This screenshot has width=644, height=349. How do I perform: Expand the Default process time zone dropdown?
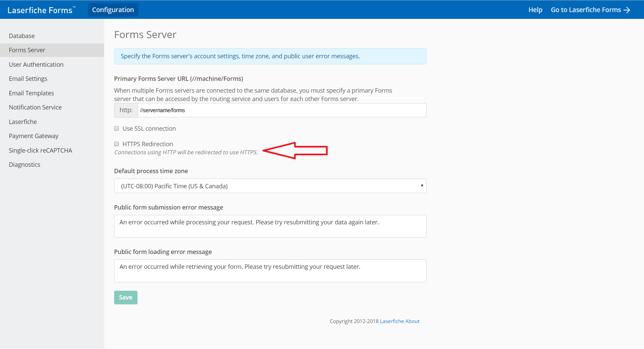point(270,186)
